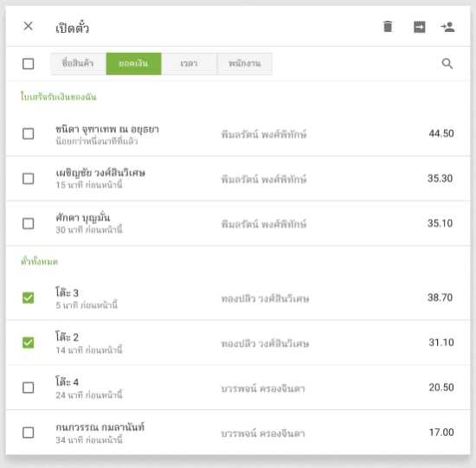This screenshot has width=476, height=468.
Task: Open the ticket with amount 38.70
Action: pyautogui.click(x=238, y=298)
